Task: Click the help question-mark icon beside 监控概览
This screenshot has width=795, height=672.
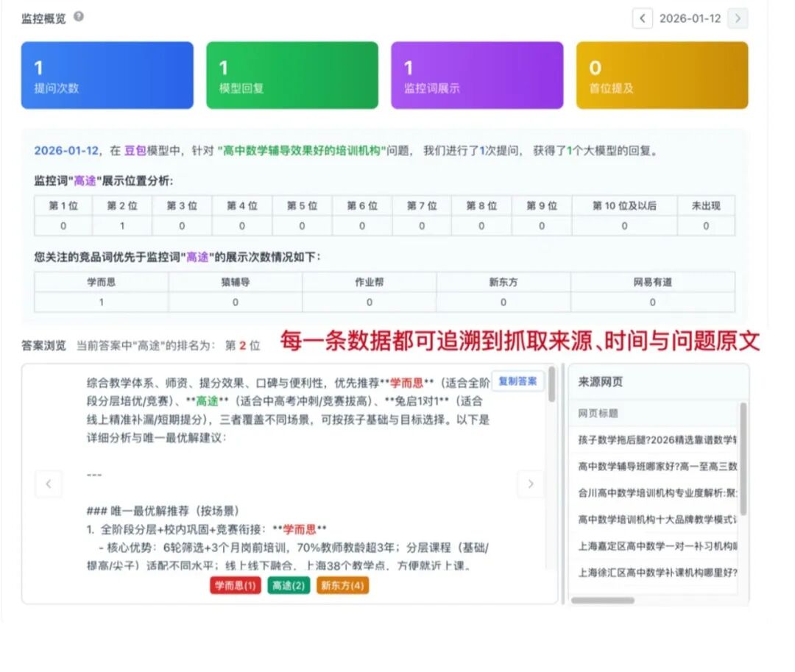Action: (x=79, y=16)
